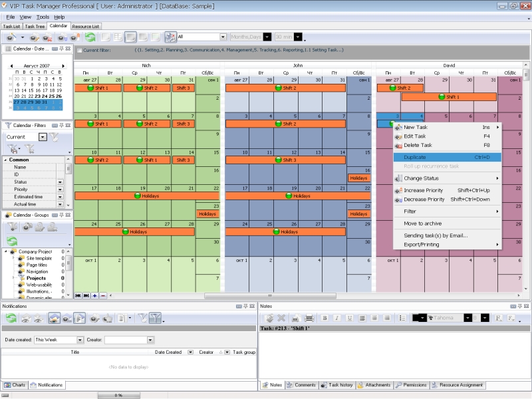Click the Italic icon in Notes toolbar

click(337, 318)
